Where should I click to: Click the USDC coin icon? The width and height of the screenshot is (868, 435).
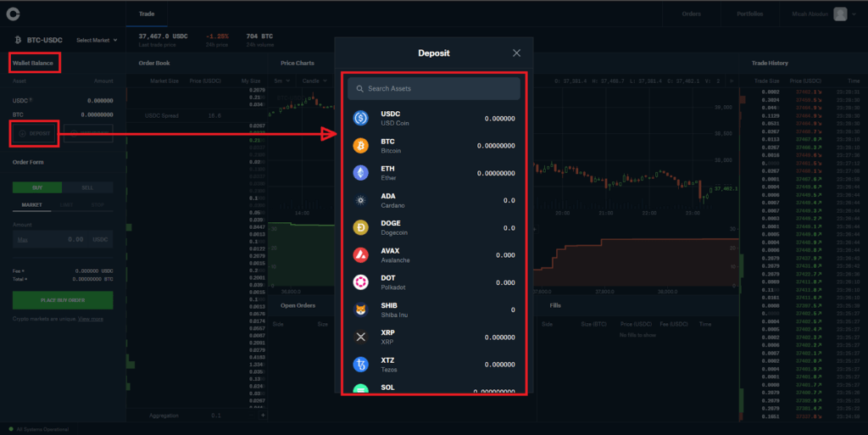pyautogui.click(x=360, y=118)
